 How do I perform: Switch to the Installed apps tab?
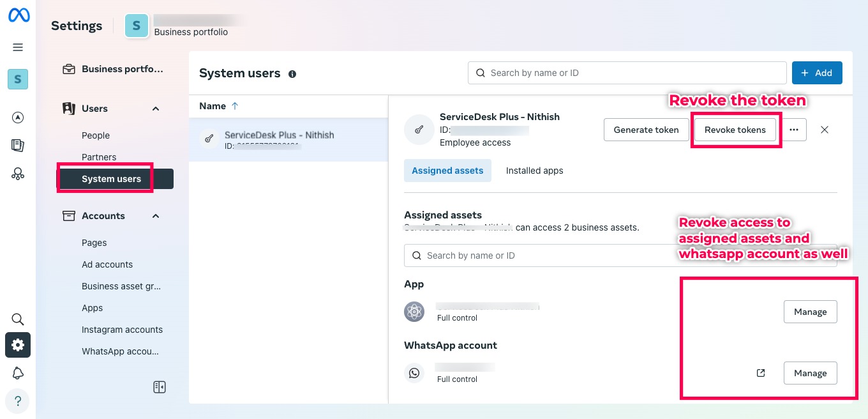click(535, 171)
